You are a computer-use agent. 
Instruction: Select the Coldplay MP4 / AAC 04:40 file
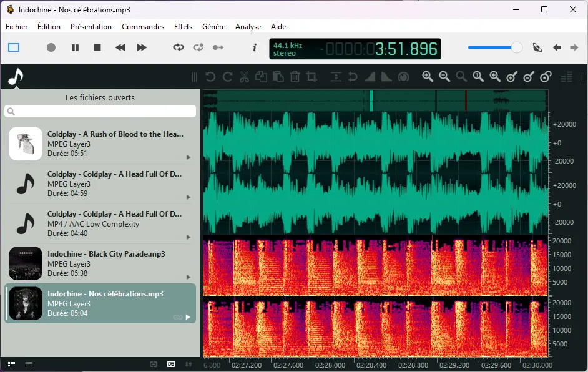pyautogui.click(x=100, y=224)
